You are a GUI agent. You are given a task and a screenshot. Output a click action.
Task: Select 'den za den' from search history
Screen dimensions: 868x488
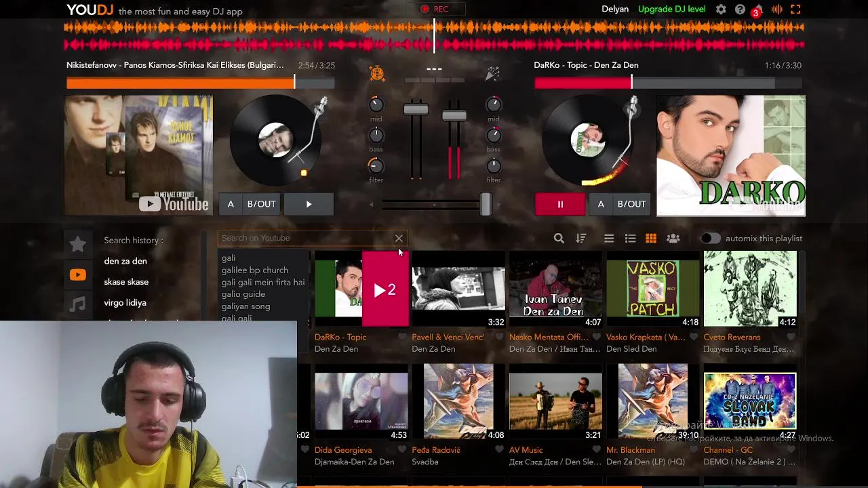pos(125,261)
